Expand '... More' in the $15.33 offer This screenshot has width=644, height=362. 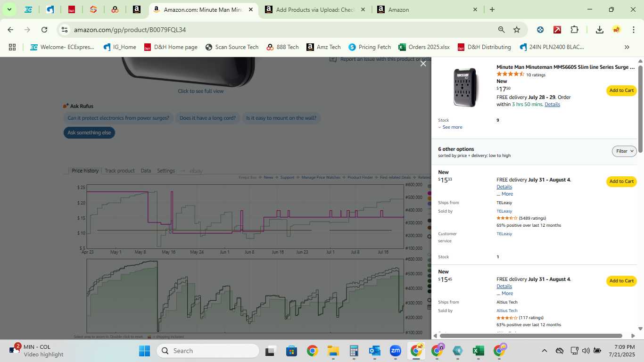(x=504, y=194)
